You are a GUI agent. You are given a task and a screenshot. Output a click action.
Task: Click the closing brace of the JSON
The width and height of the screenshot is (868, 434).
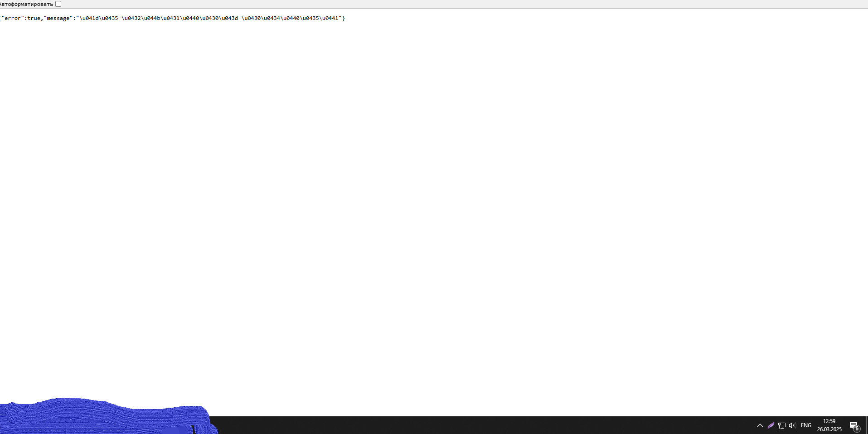[x=344, y=18]
